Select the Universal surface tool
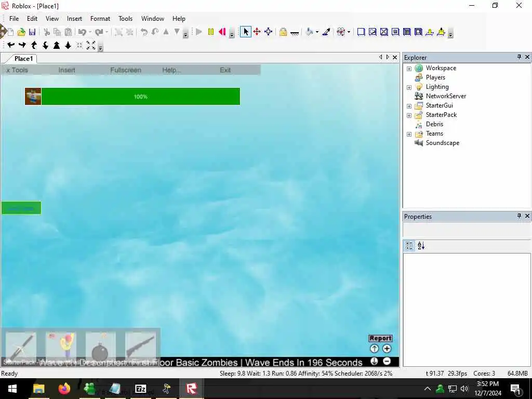The image size is (532, 399). click(418, 32)
